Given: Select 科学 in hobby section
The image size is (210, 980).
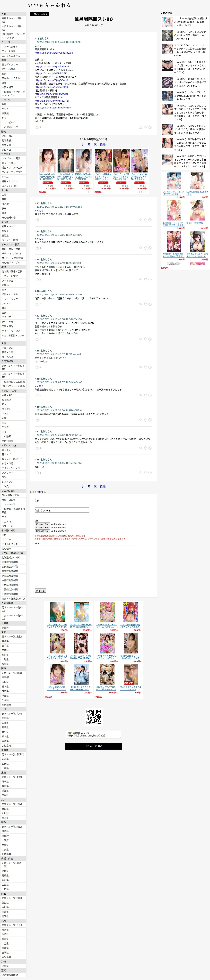Looking at the screenshot, I should pyautogui.click(x=13, y=290).
